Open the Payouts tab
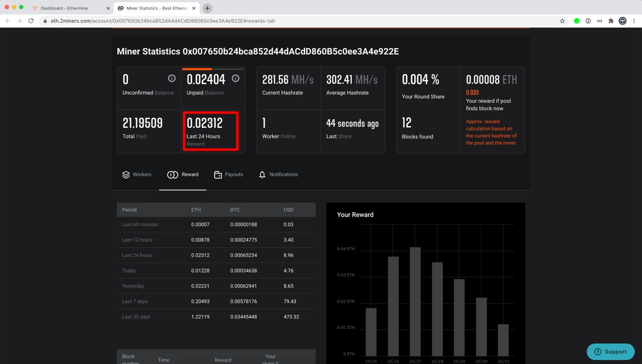This screenshot has width=642, height=364. [228, 174]
